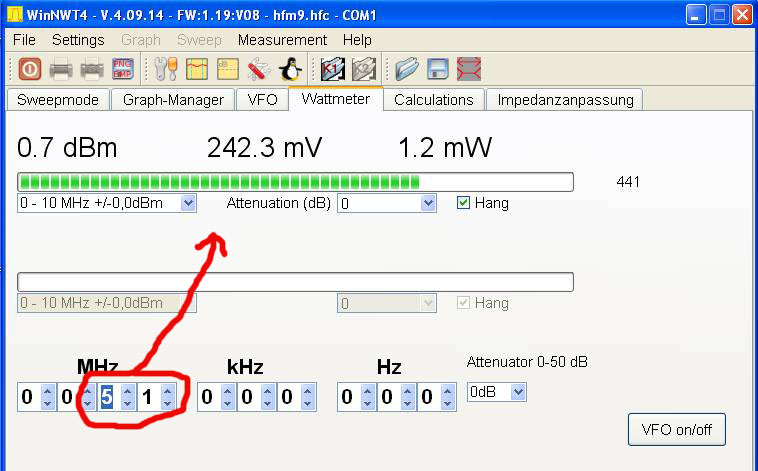Open the wrench and screwdriver settings icon
Image resolution: width=758 pixels, height=471 pixels.
(164, 69)
